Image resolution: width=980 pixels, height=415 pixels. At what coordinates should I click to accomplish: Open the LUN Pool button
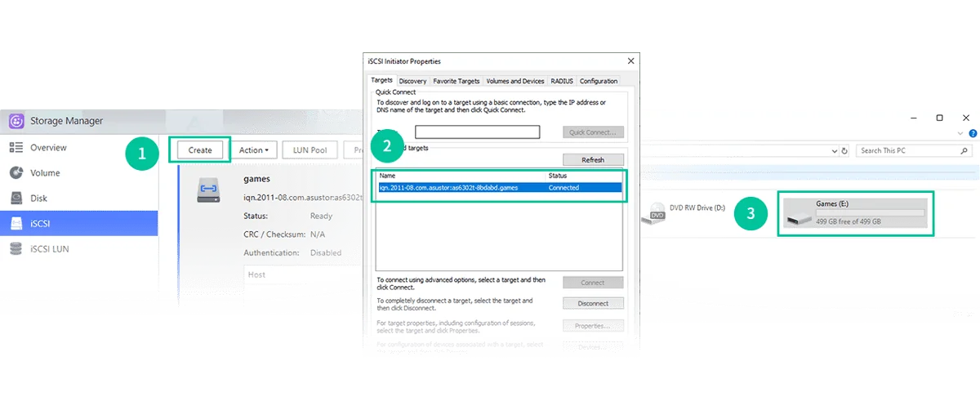coord(310,150)
